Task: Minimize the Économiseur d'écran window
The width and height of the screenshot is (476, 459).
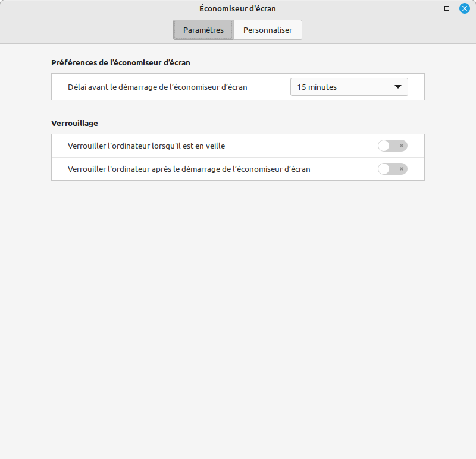Action: point(429,9)
